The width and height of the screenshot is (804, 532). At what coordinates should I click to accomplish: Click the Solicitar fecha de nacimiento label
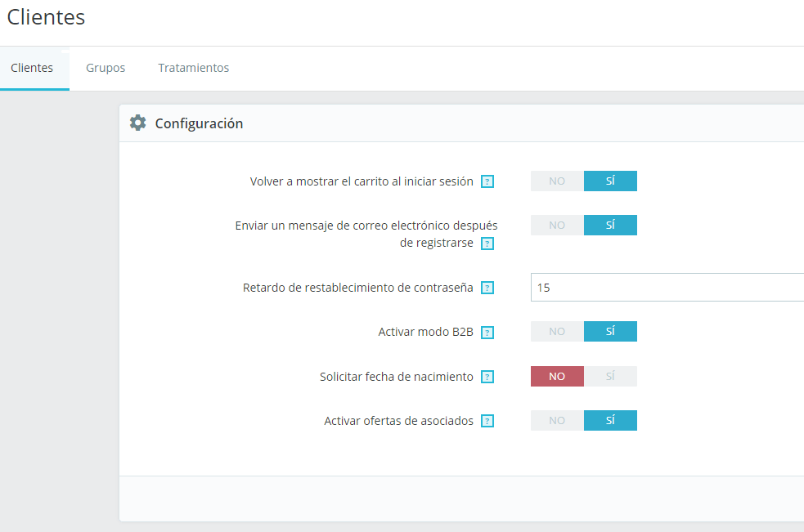click(x=397, y=377)
